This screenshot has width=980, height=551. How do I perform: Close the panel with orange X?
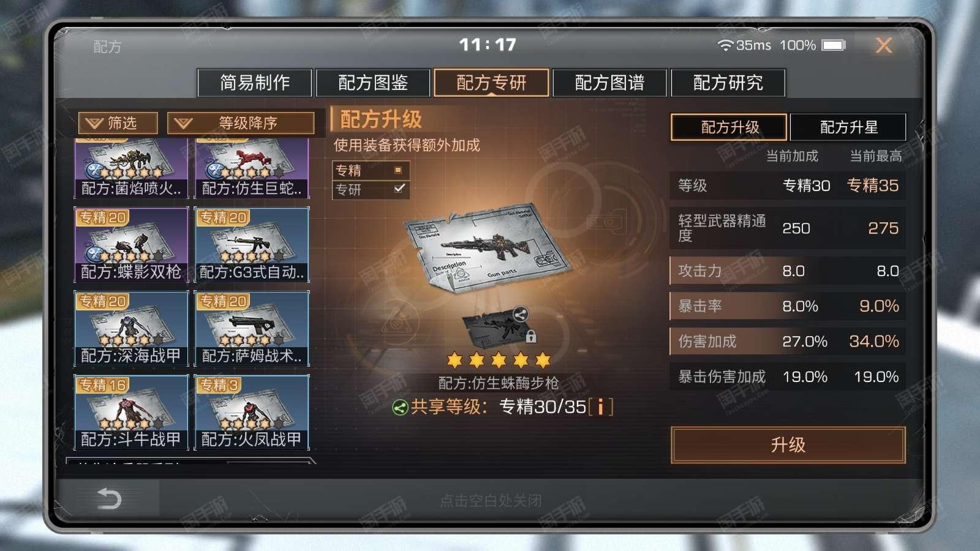(884, 45)
